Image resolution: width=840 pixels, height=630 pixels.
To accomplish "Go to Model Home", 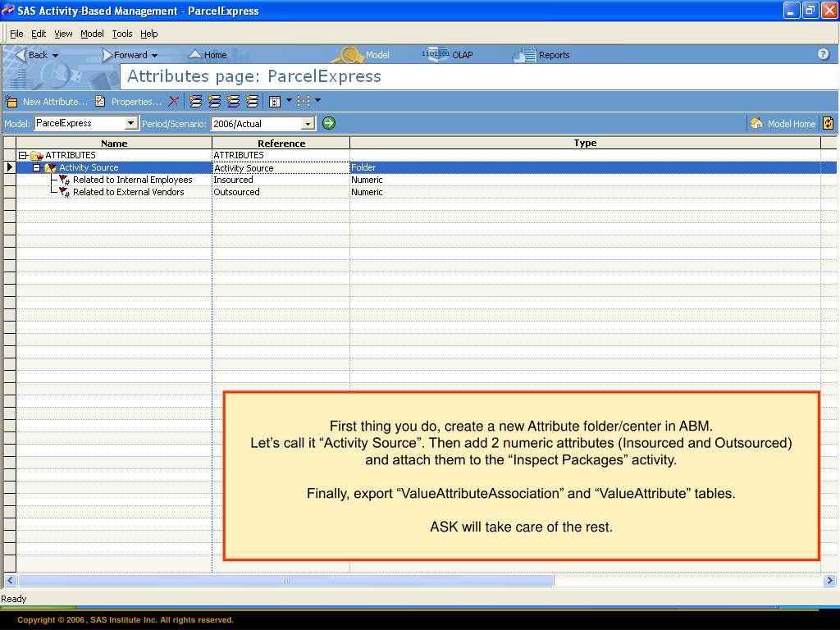I will point(783,124).
